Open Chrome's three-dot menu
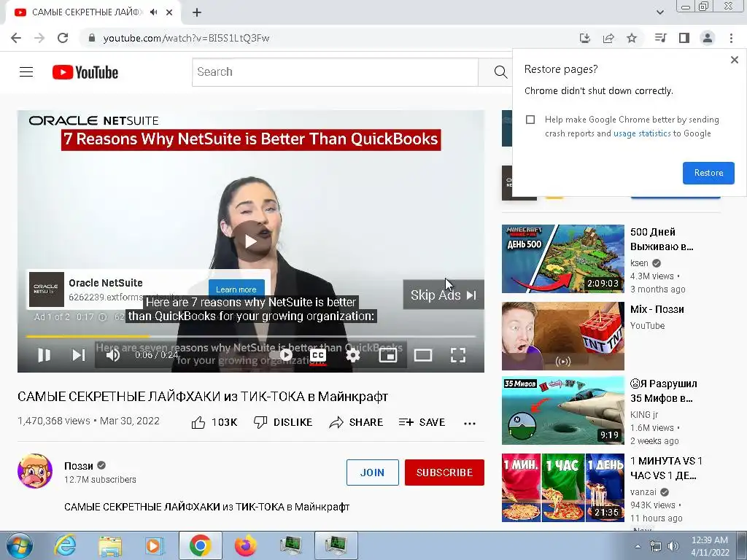This screenshot has height=560, width=747. pyautogui.click(x=731, y=38)
